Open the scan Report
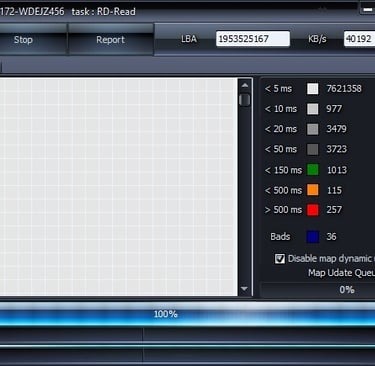Viewport: 375px width, 366px height. [x=111, y=40]
